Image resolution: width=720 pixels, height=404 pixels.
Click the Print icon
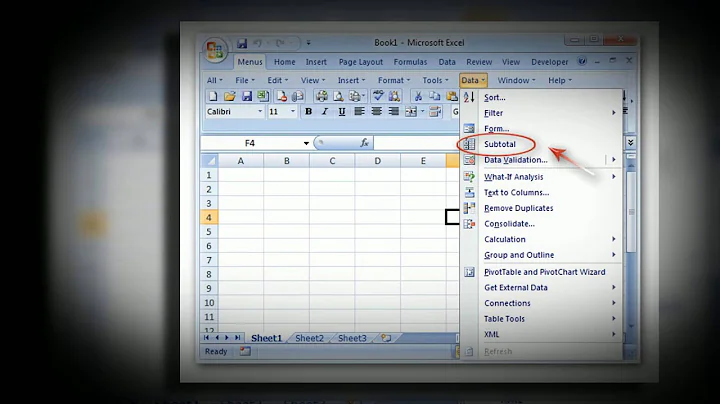pos(321,96)
